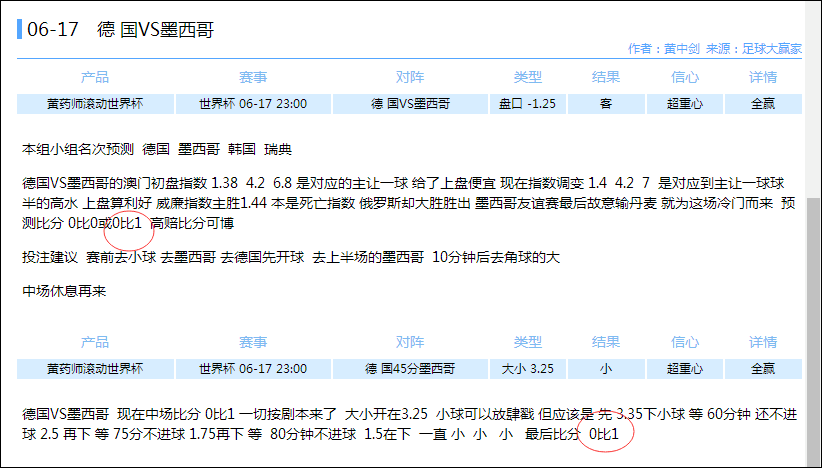Click the 超重心 cell in second table
Image resolution: width=822 pixels, height=468 pixels.
coord(685,369)
